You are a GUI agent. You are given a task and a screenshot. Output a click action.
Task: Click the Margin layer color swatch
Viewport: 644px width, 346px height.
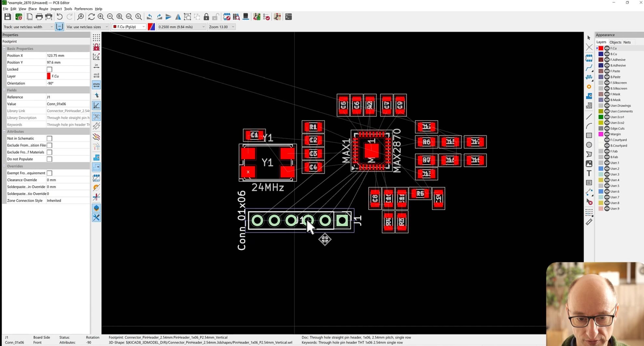601,134
